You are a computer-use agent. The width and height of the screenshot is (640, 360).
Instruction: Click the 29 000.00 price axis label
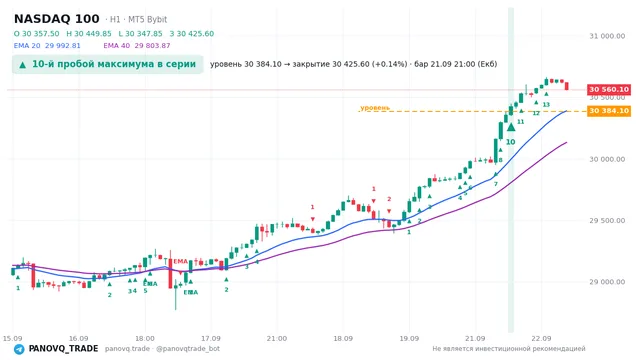pos(607,282)
